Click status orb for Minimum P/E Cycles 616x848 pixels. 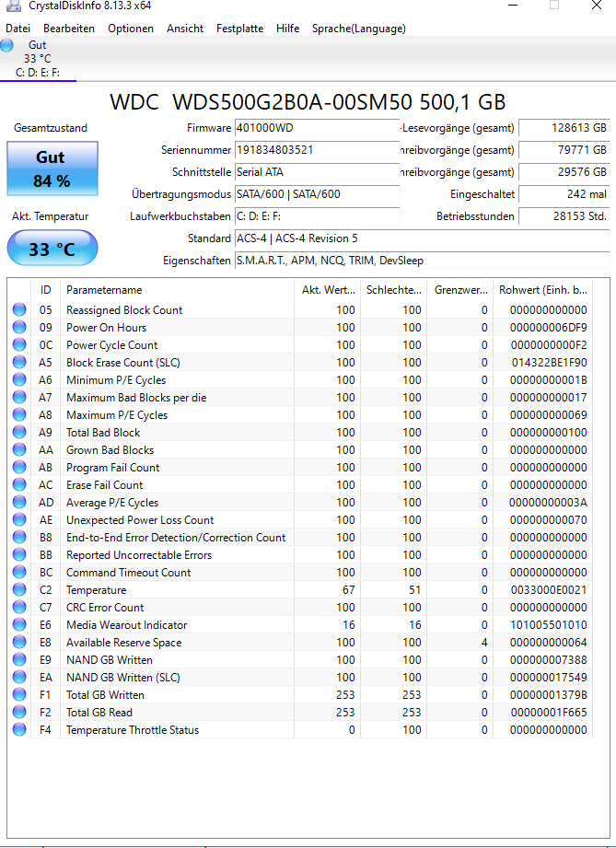click(19, 379)
